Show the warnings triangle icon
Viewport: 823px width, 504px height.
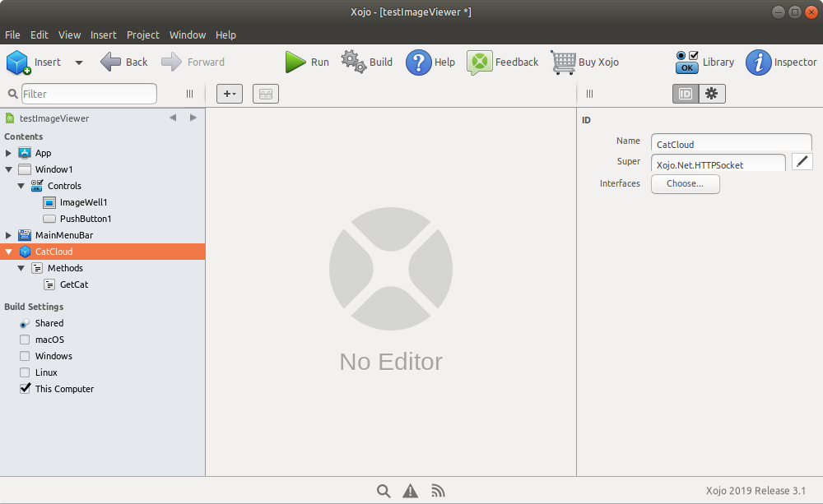(x=411, y=492)
